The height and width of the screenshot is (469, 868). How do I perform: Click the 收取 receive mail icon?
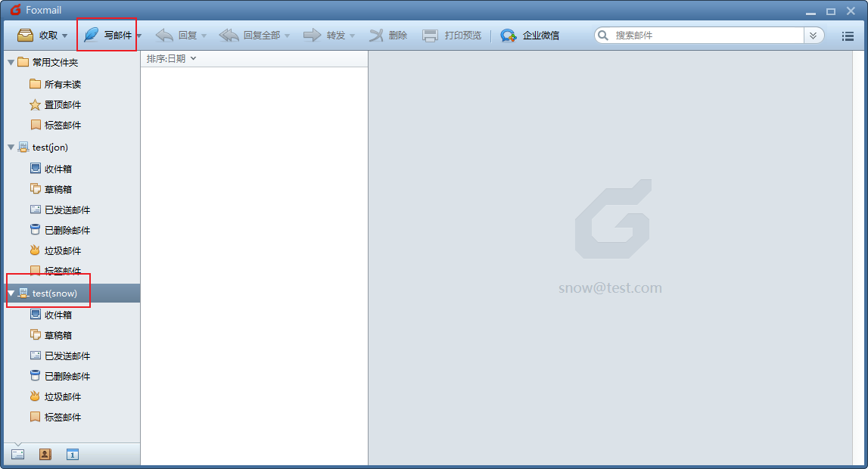pos(25,36)
